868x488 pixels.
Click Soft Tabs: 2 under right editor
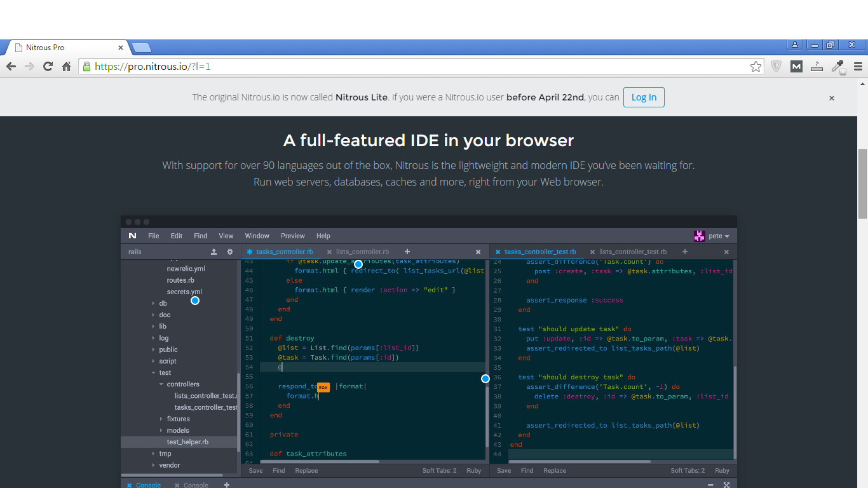[688, 471]
